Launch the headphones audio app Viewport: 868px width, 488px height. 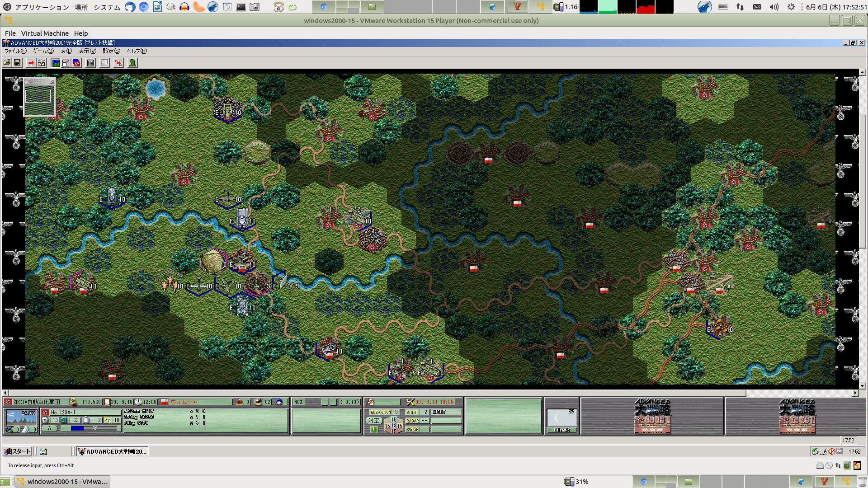click(184, 7)
